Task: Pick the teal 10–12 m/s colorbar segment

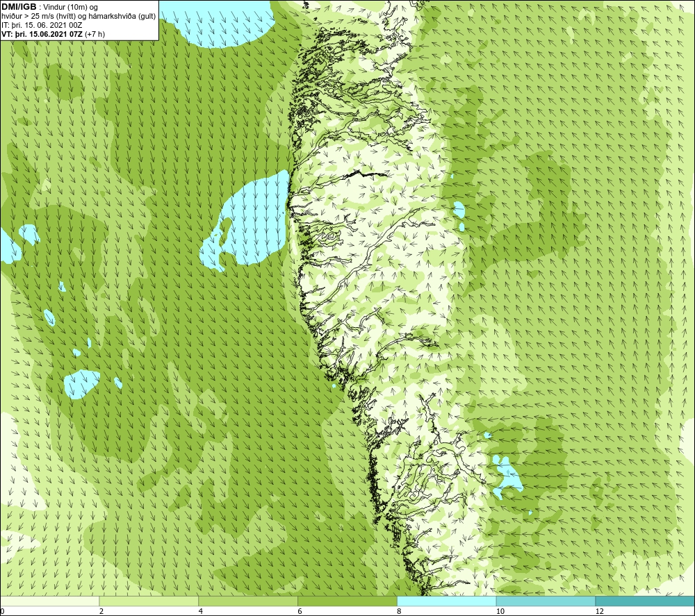Action: pos(546,601)
